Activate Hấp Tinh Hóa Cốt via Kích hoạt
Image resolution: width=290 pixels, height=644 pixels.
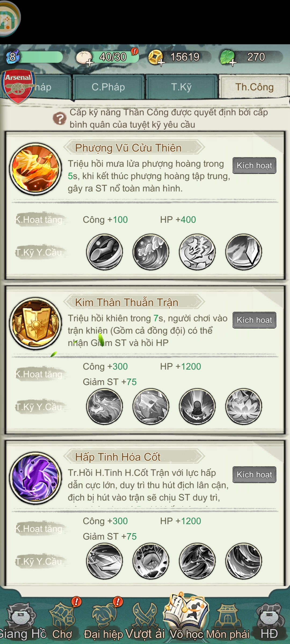(254, 475)
